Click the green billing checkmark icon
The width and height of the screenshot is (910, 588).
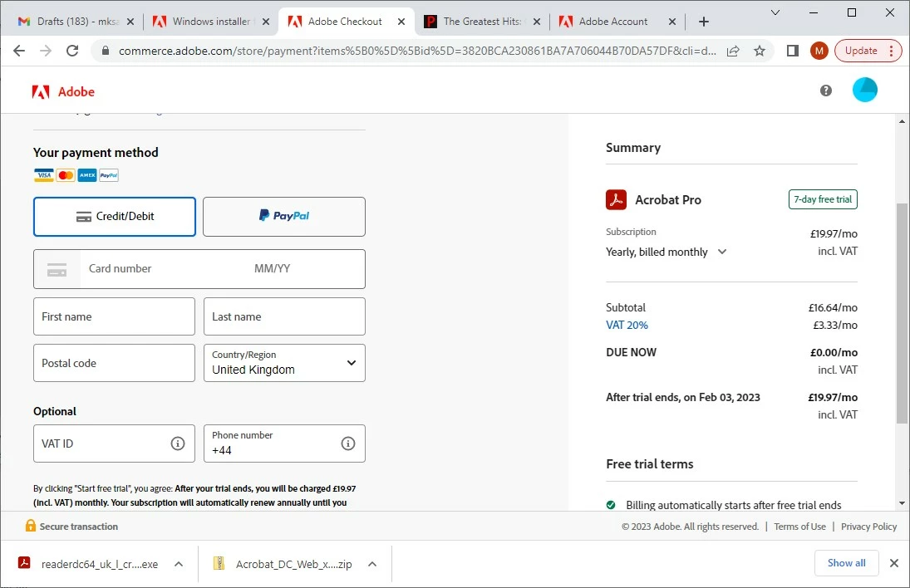click(611, 505)
